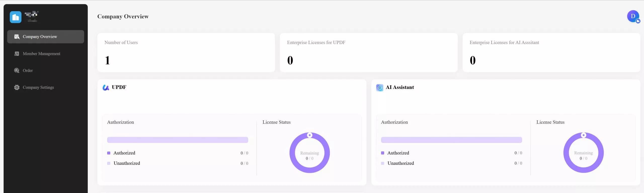Click the AI Assistant section title

pos(400,87)
